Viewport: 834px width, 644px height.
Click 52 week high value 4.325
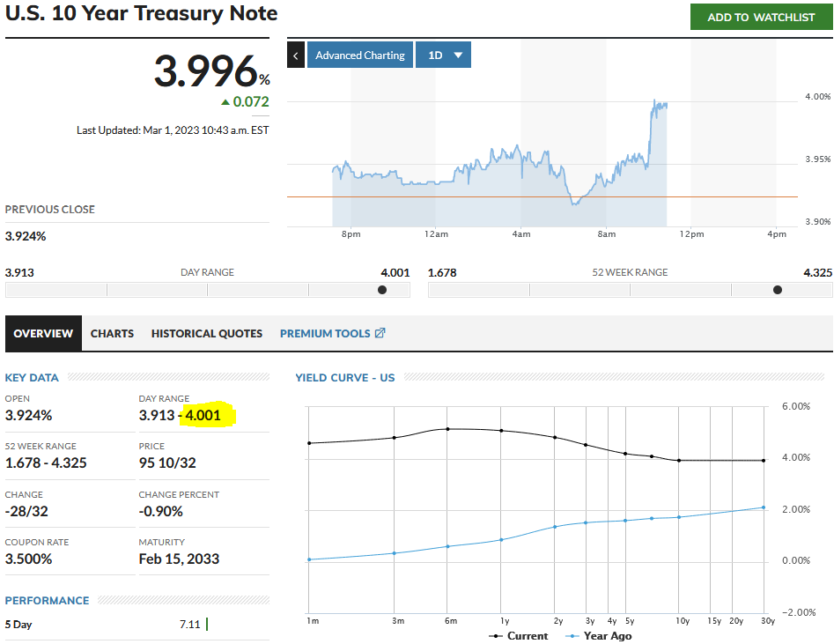click(x=817, y=272)
